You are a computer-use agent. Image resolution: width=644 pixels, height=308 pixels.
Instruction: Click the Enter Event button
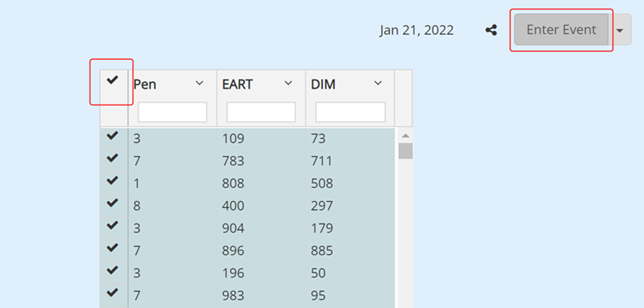pyautogui.click(x=561, y=30)
